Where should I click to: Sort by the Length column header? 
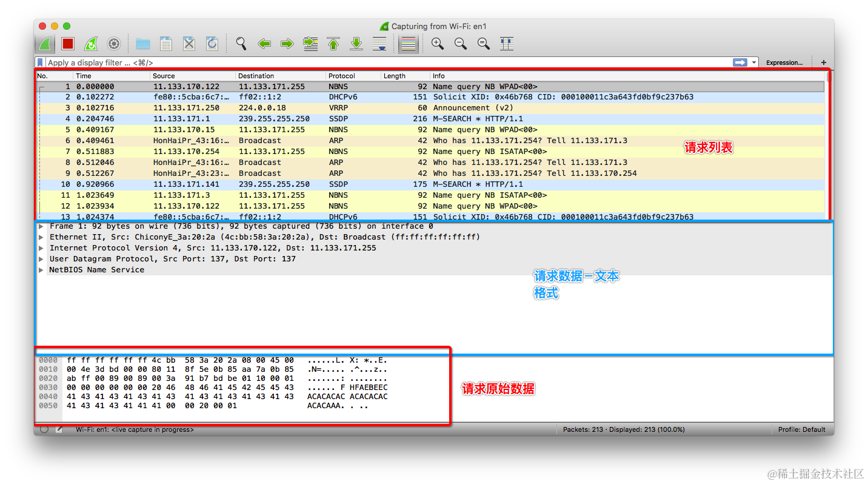point(406,76)
